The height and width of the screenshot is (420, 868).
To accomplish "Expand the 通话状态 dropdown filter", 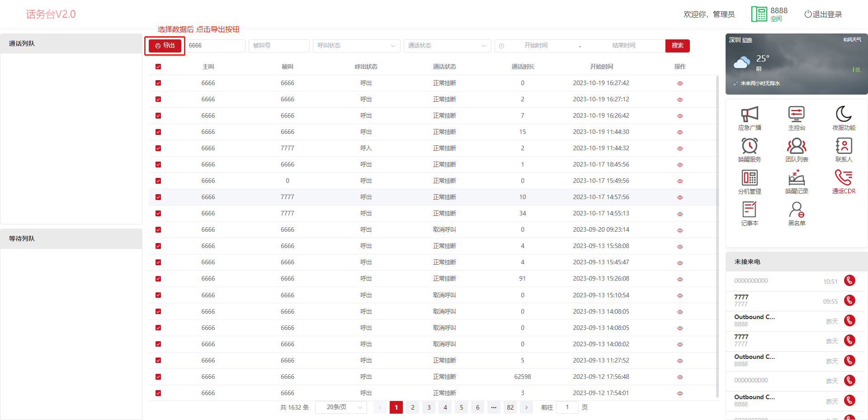I will (447, 46).
